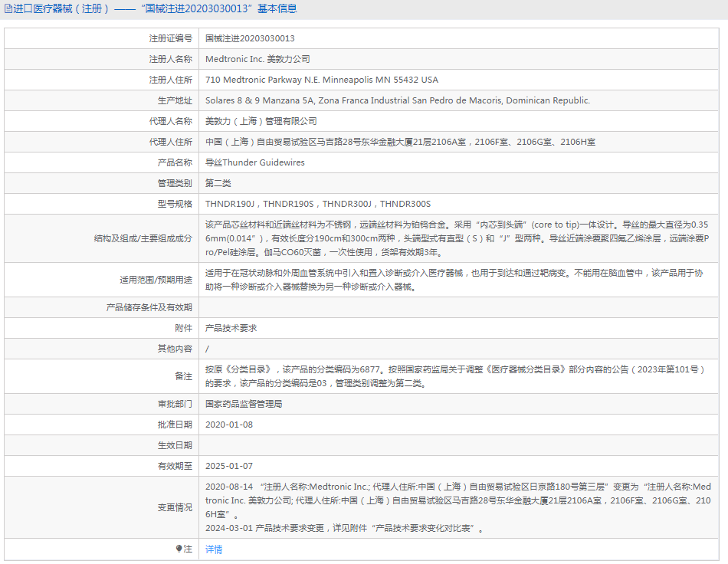Click the 注册人名称 label
The height and width of the screenshot is (564, 728).
tap(170, 59)
